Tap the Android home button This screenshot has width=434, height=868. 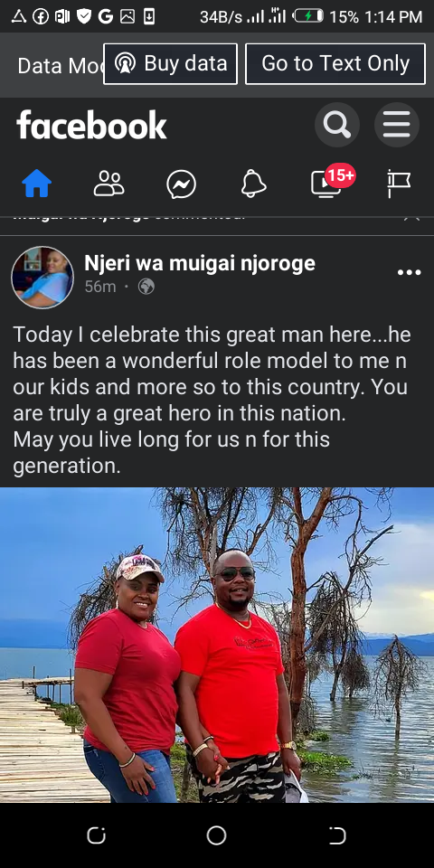tap(216, 835)
